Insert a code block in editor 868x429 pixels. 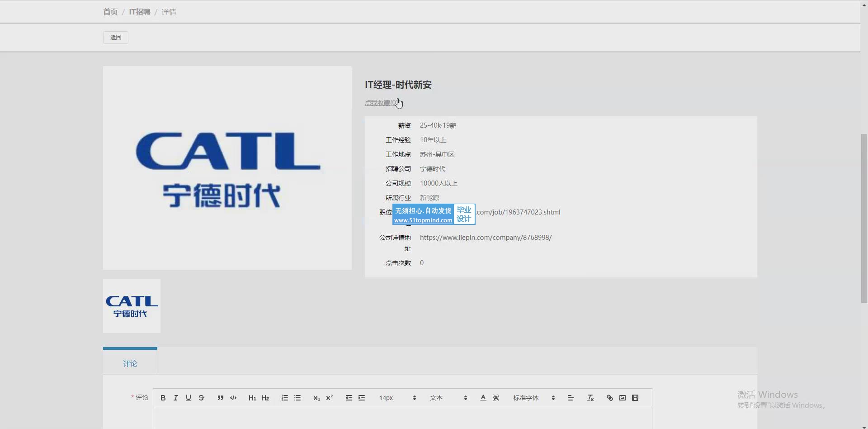pos(233,398)
